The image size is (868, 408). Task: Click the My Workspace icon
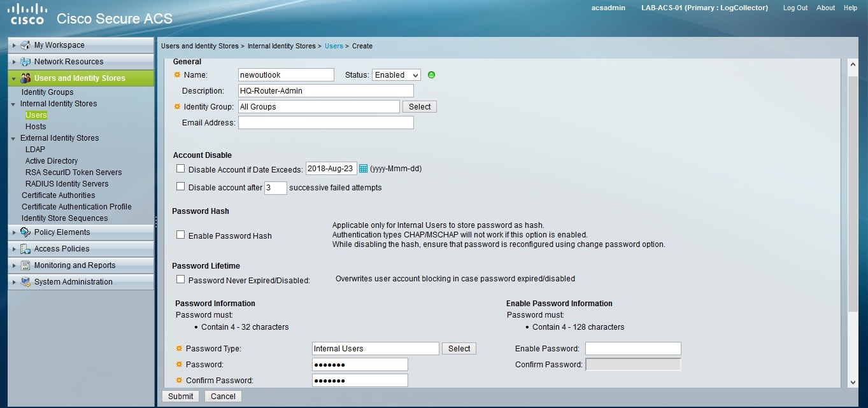(x=25, y=45)
